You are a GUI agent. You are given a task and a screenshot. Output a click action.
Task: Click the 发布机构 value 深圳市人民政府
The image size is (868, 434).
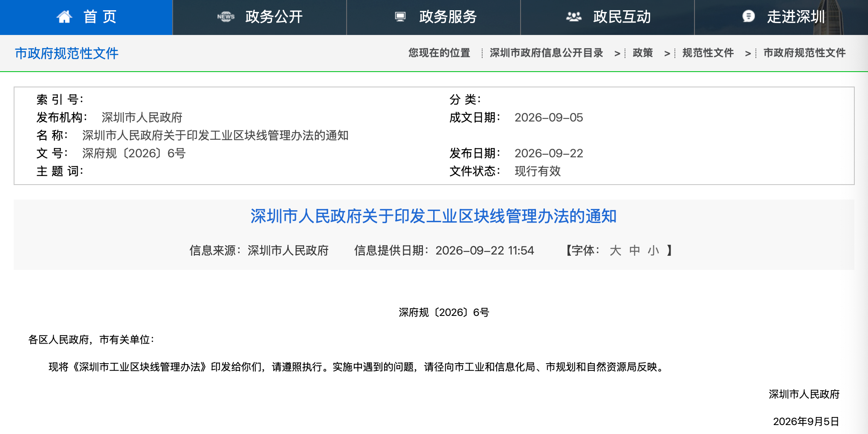(142, 118)
